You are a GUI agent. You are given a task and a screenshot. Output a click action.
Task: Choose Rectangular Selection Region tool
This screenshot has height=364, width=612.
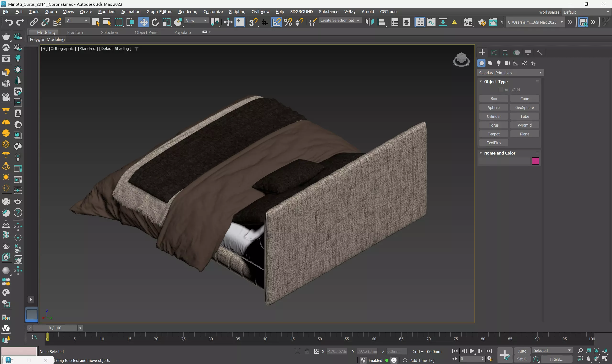(x=119, y=22)
